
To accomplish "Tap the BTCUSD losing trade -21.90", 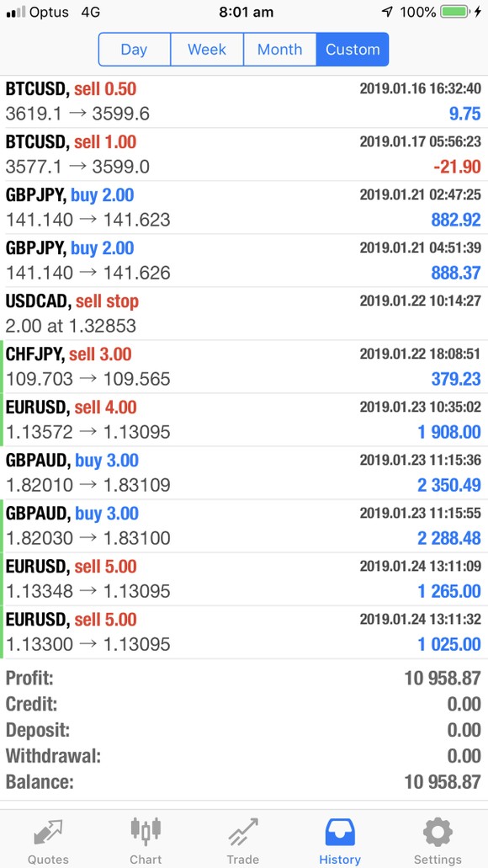I will click(244, 154).
